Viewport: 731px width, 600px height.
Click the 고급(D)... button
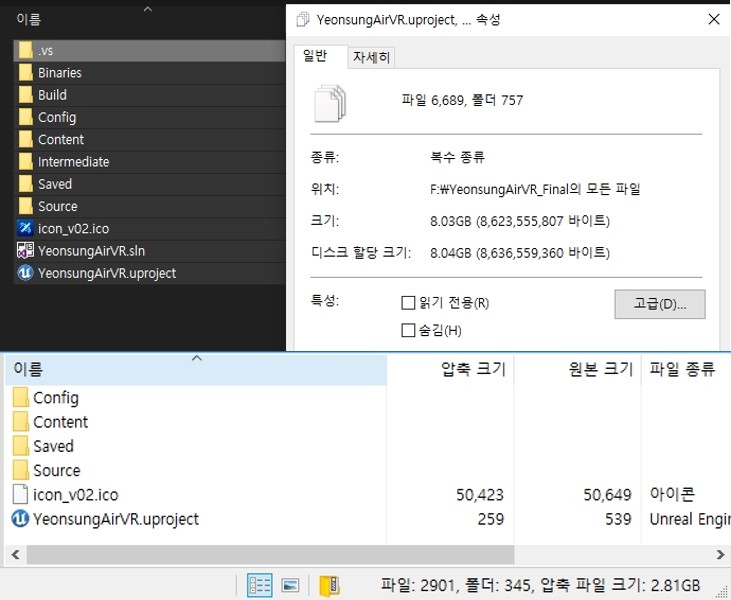(x=660, y=304)
